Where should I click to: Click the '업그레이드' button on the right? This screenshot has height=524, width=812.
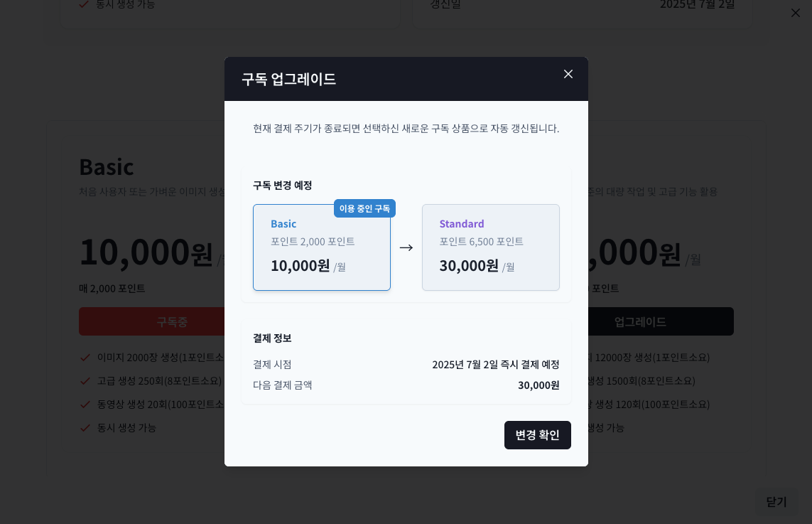[x=639, y=321]
